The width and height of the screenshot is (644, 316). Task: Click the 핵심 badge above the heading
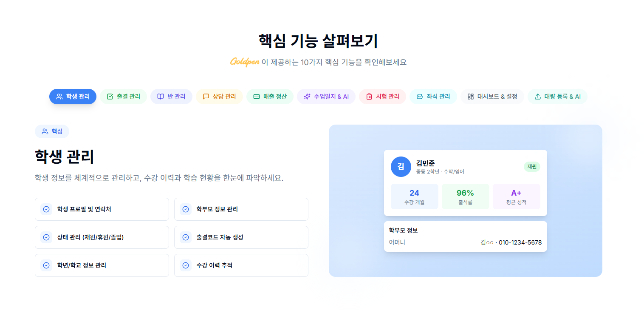[x=52, y=131]
